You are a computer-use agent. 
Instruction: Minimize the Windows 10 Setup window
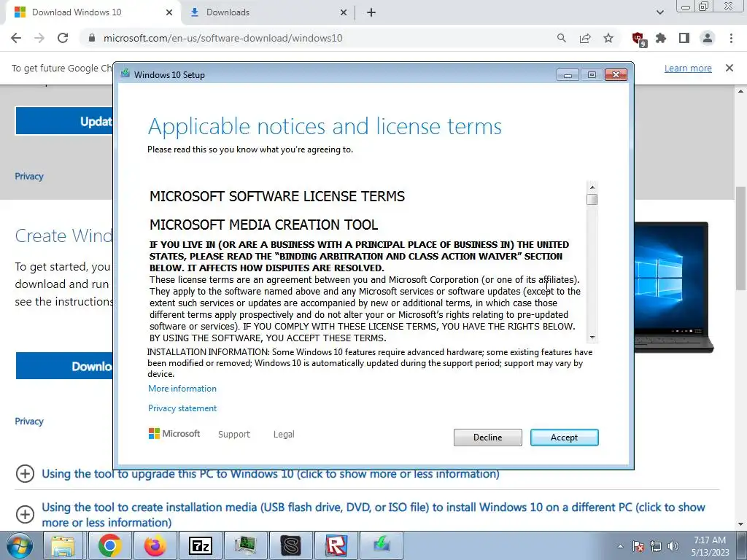click(x=568, y=75)
